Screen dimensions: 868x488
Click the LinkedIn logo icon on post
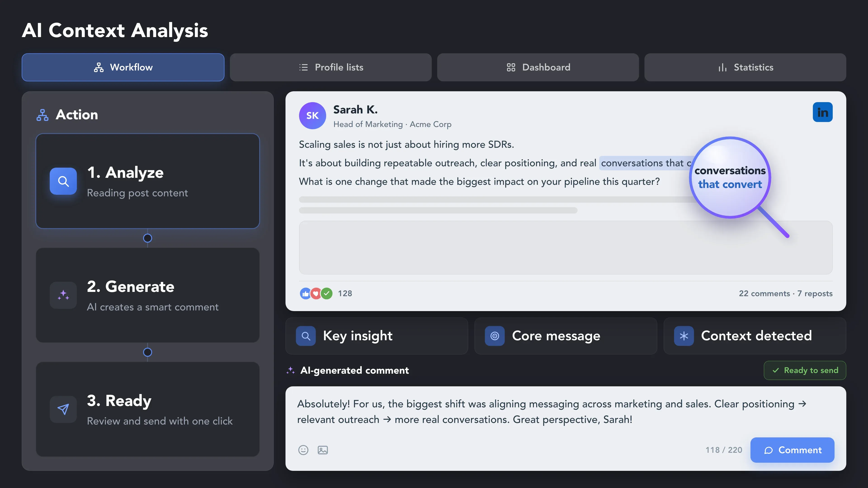click(x=823, y=112)
